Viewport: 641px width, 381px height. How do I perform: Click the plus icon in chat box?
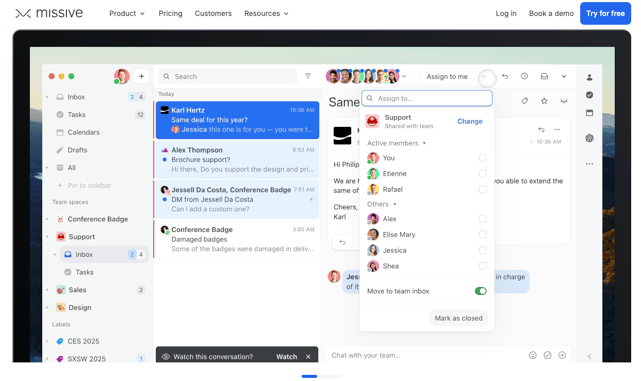563,355
